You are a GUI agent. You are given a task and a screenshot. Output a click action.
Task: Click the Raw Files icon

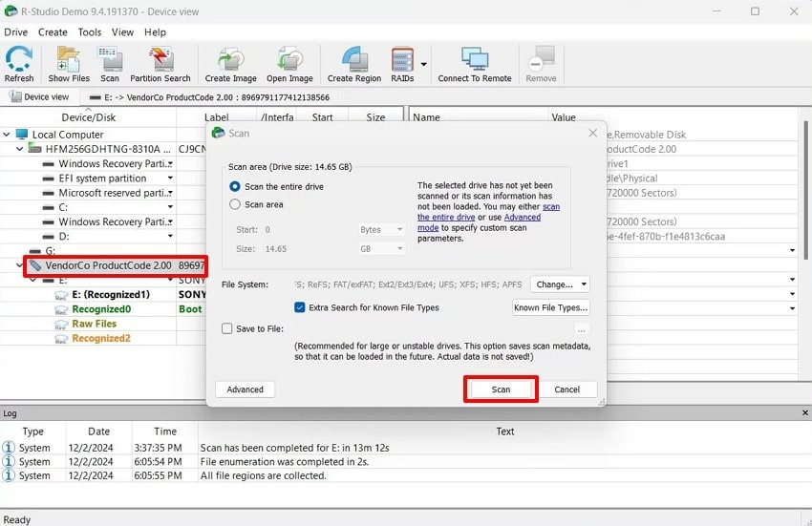[61, 324]
